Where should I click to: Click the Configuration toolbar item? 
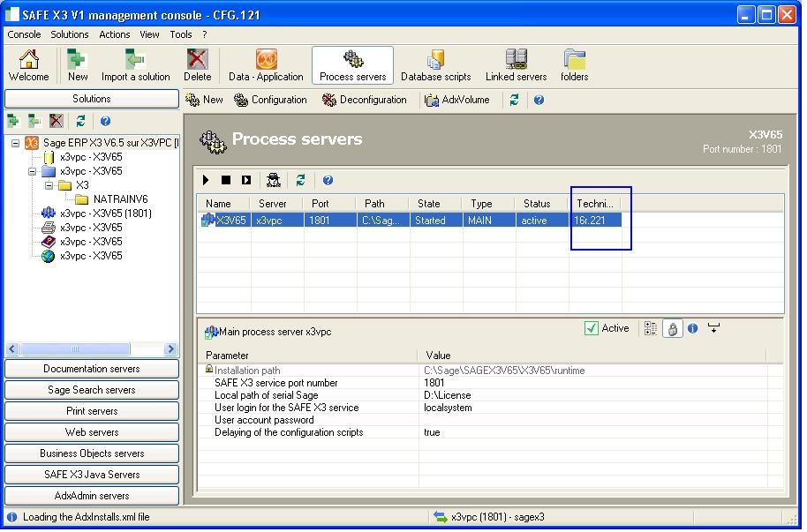point(270,100)
